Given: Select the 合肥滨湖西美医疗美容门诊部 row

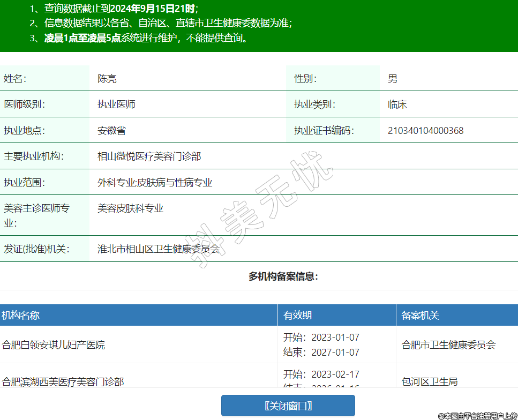Looking at the screenshot, I should (63, 381).
